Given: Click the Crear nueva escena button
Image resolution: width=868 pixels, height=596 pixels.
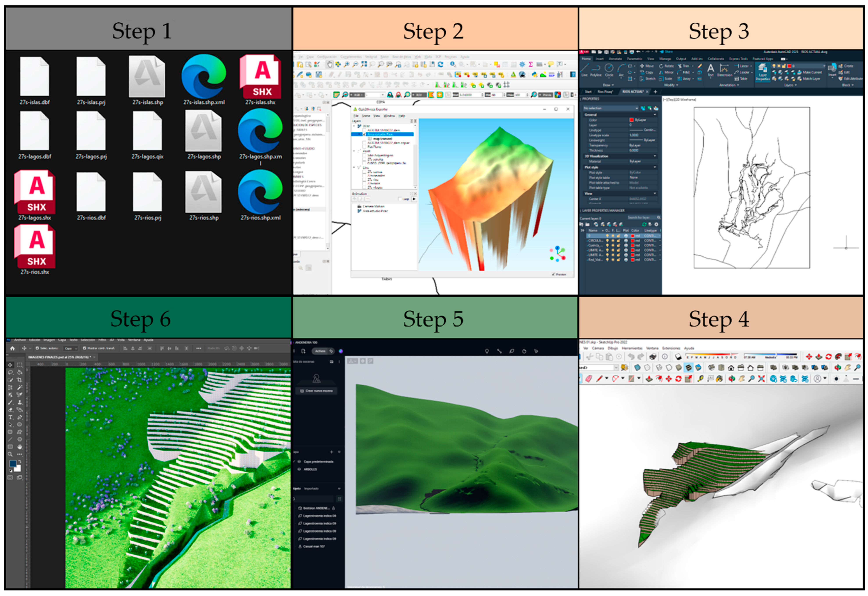Looking at the screenshot, I should point(316,391).
